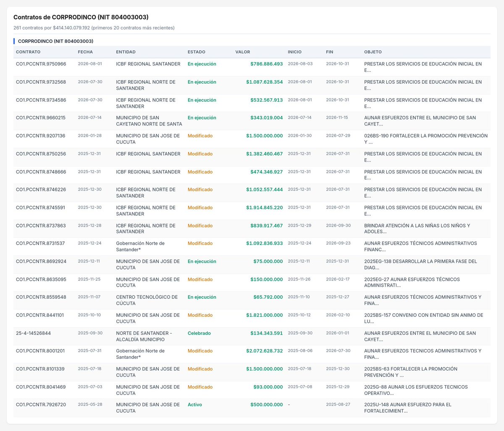Select contract CO1.PCCNTR.8748666
504x431 pixels.
pos(41,172)
